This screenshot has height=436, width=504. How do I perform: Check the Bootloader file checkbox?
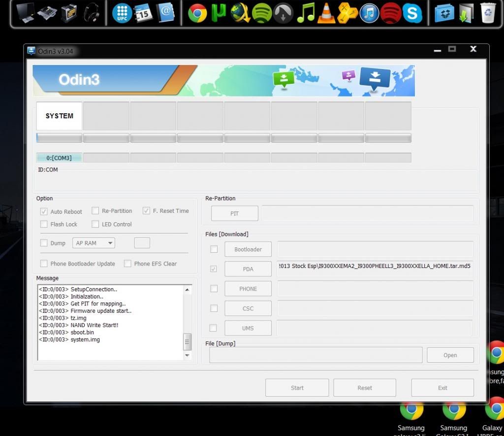[x=214, y=249]
